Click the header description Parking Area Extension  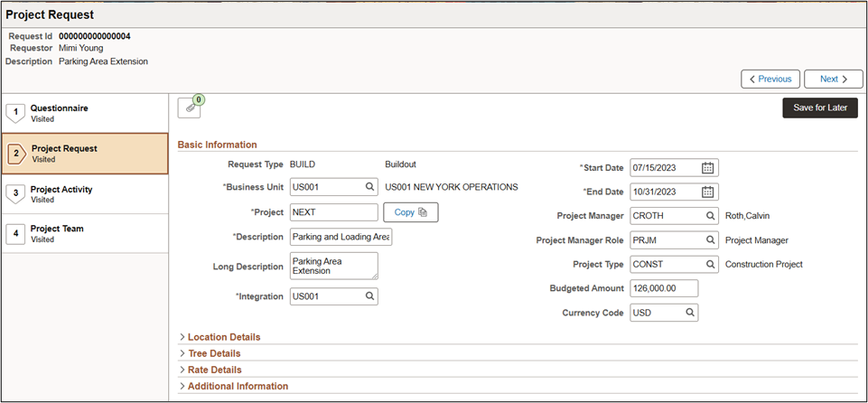click(x=104, y=61)
